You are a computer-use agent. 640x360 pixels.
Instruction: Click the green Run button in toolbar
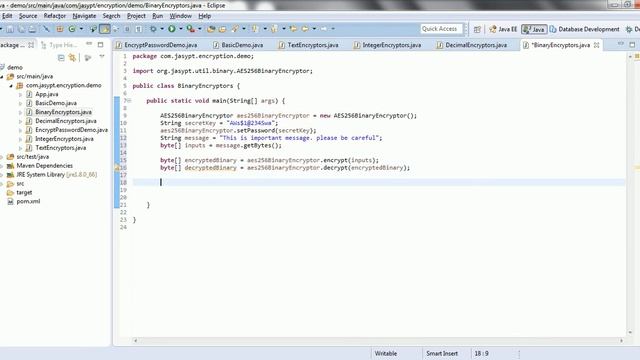click(x=171, y=29)
